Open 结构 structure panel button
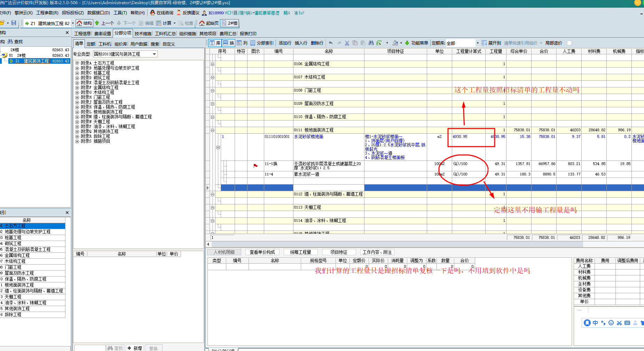Screen dimensions: 644x351 pyautogui.click(x=84, y=23)
